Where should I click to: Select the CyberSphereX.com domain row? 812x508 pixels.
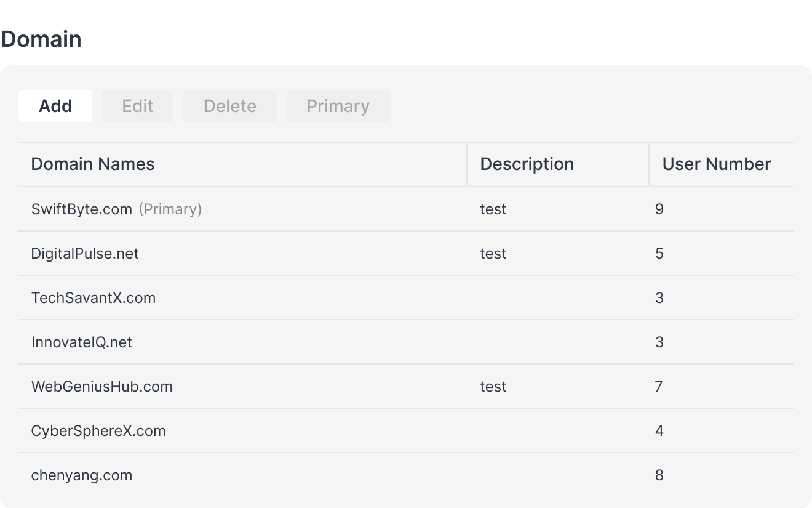(x=98, y=430)
